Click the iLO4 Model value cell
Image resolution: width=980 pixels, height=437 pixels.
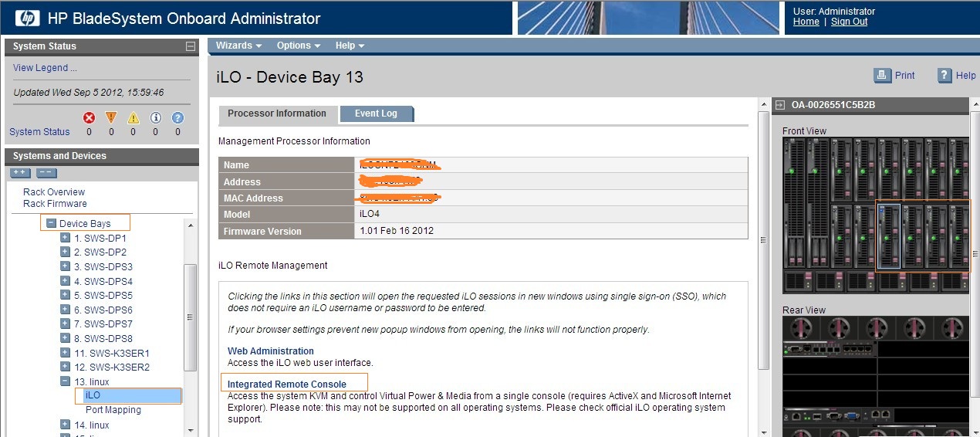click(551, 215)
